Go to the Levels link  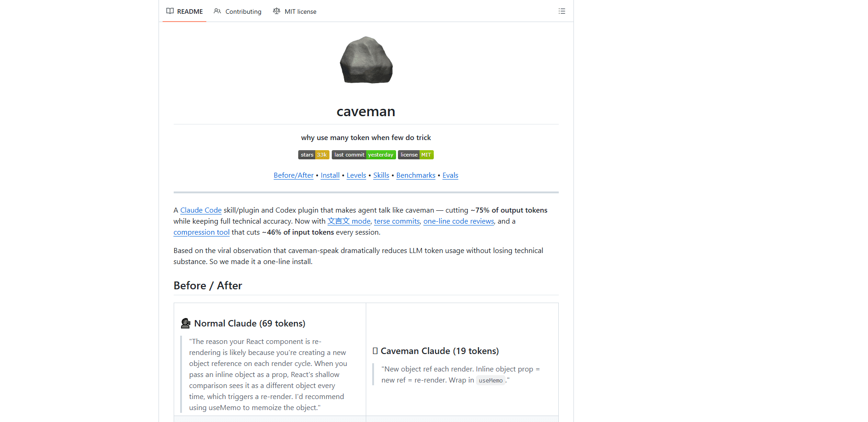coord(356,175)
